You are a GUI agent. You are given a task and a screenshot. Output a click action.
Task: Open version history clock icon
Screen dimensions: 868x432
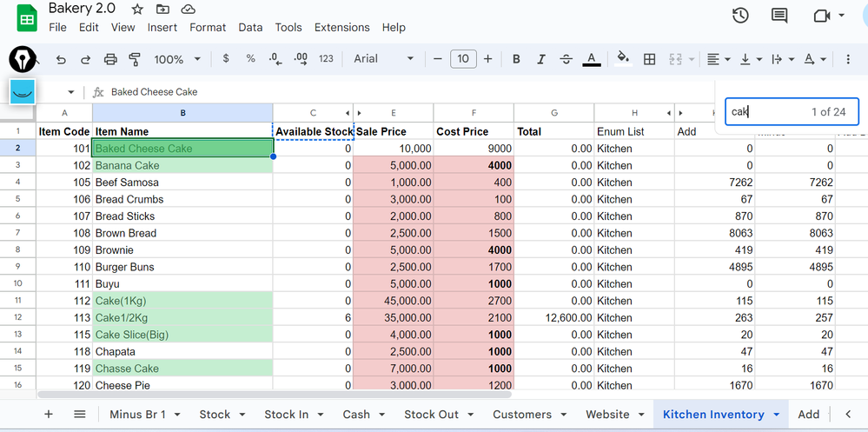coord(740,16)
